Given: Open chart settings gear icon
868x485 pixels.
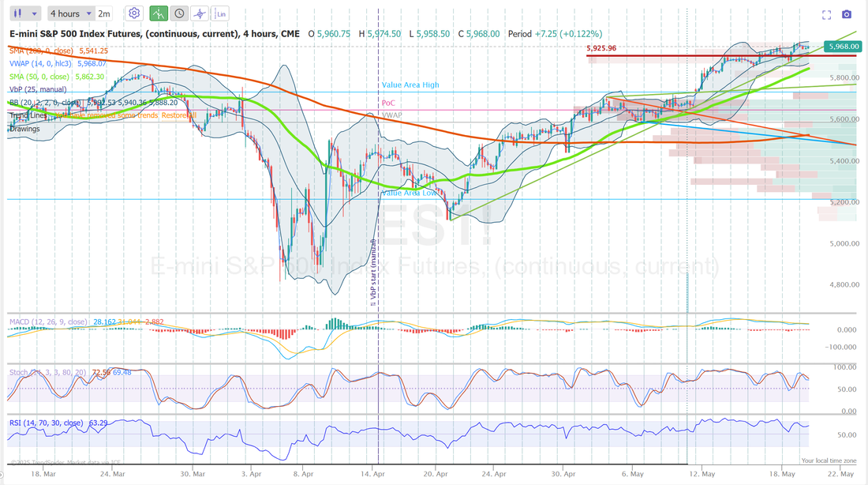Looking at the screenshot, I should (134, 14).
